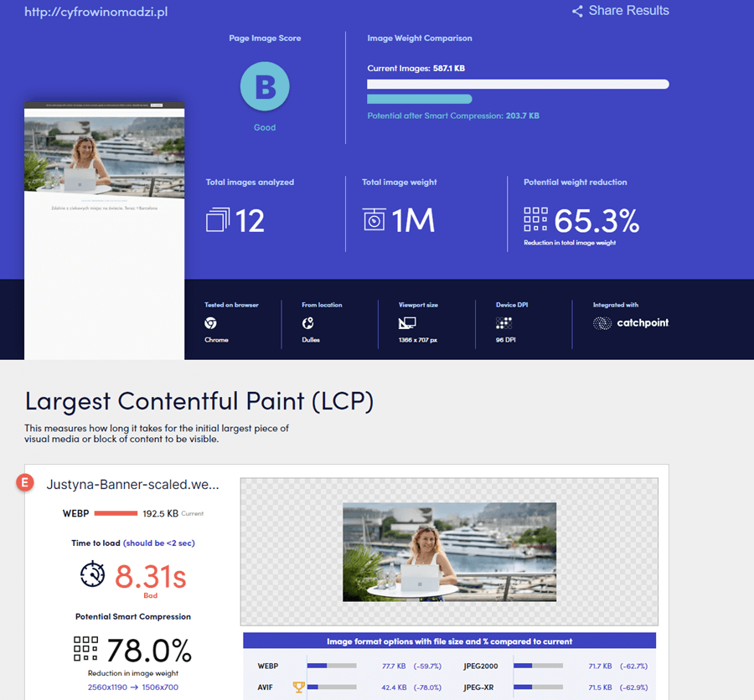Screen dimensions: 754x700
Task: Click the Current Images white weight bar
Action: (517, 84)
